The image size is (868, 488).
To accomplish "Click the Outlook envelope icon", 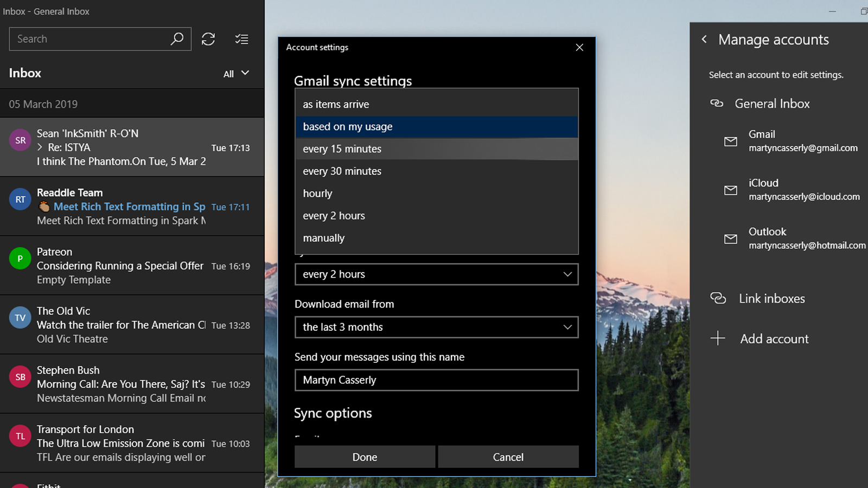I will (x=731, y=239).
